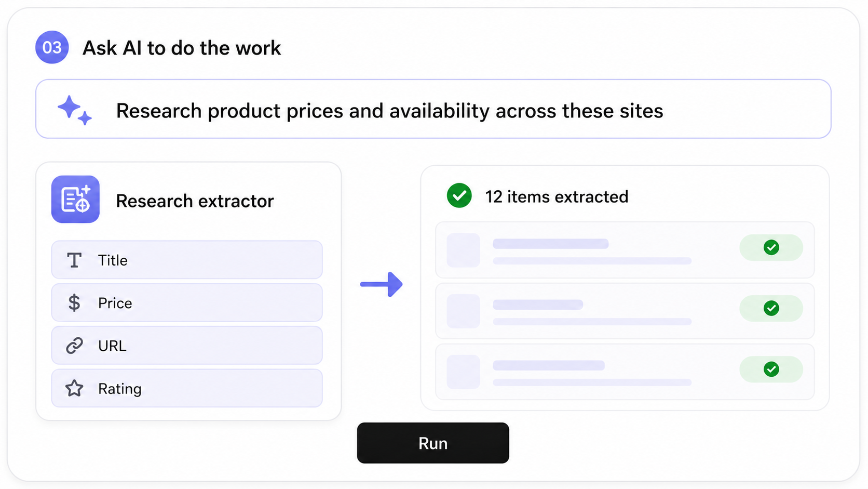Image resolution: width=868 pixels, height=489 pixels.
Task: Open the third extracted item thumbnail
Action: (x=463, y=372)
